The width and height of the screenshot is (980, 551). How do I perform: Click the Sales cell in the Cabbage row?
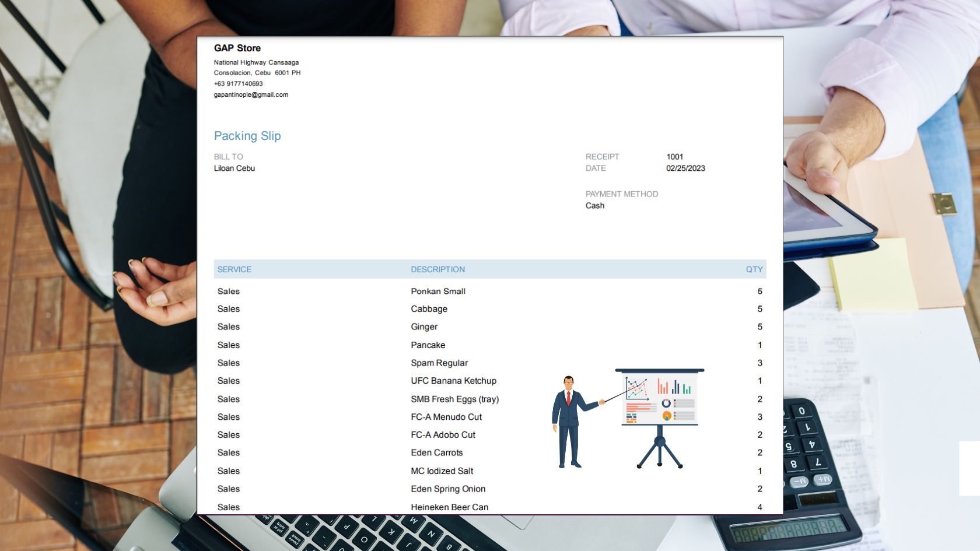point(228,309)
